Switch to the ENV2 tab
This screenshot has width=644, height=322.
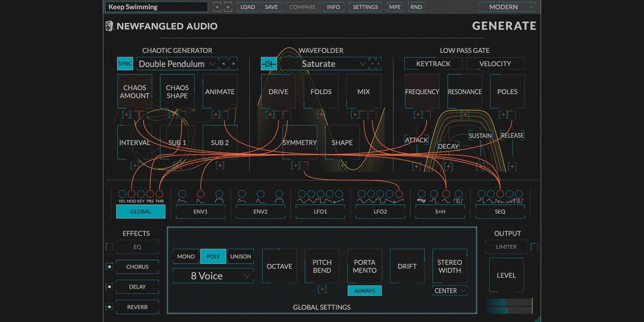pos(260,211)
